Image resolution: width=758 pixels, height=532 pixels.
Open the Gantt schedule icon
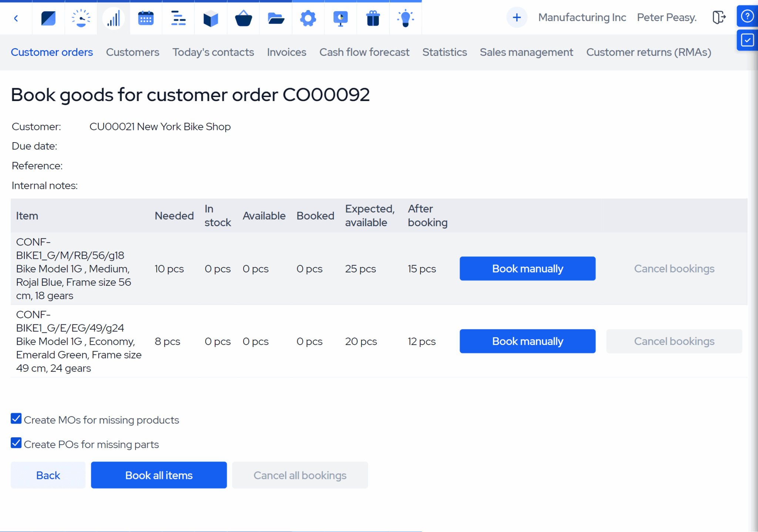[178, 17]
